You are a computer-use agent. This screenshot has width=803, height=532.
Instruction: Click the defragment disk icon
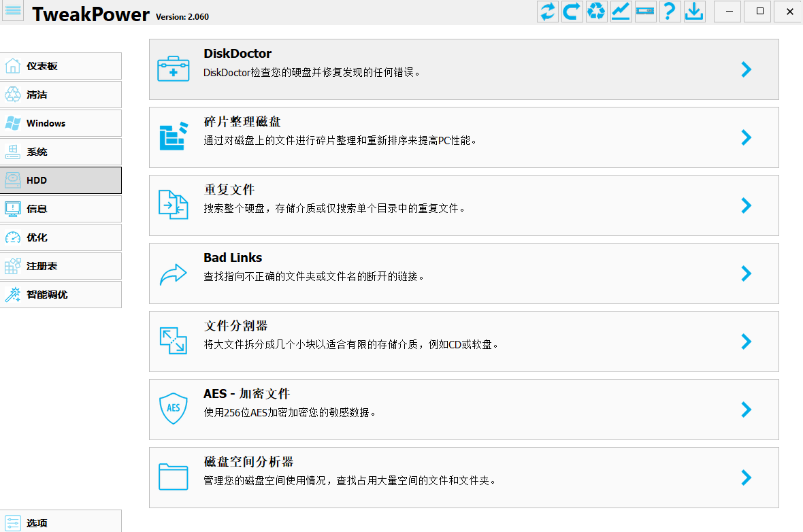click(x=174, y=137)
